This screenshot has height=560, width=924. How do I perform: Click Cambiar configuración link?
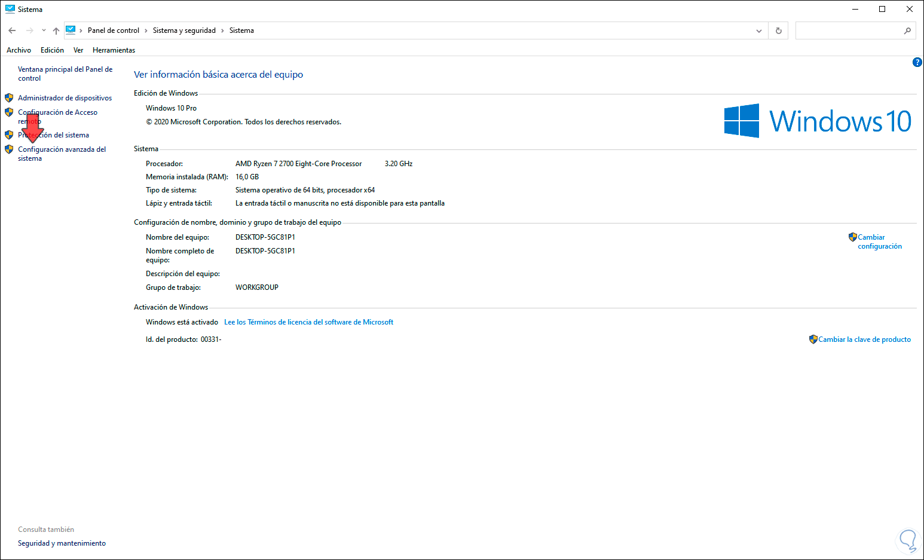point(880,241)
